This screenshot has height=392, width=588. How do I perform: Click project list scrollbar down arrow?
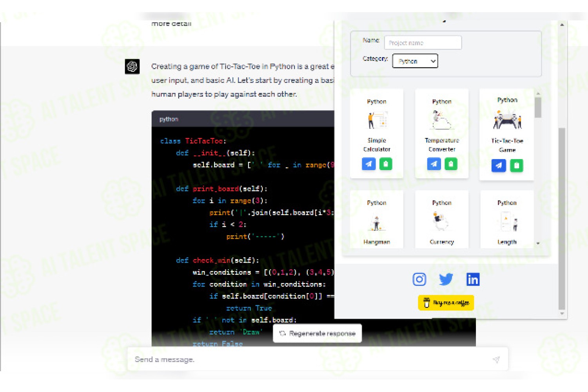pos(538,243)
